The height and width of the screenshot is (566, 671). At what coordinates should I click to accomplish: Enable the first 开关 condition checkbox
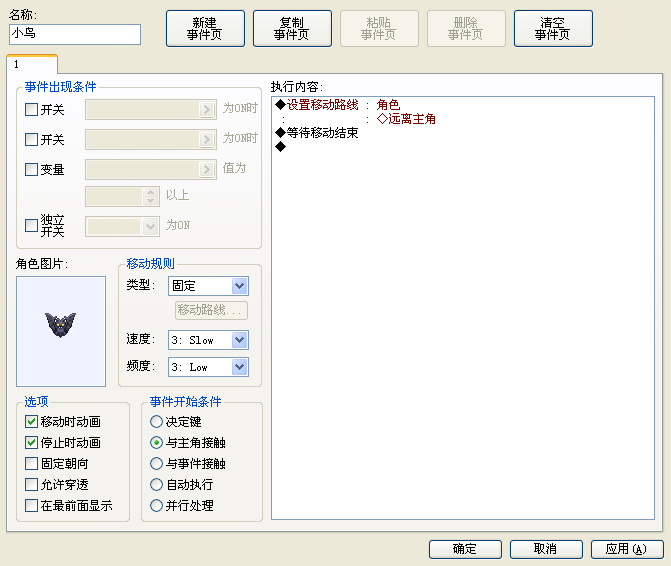click(x=31, y=110)
